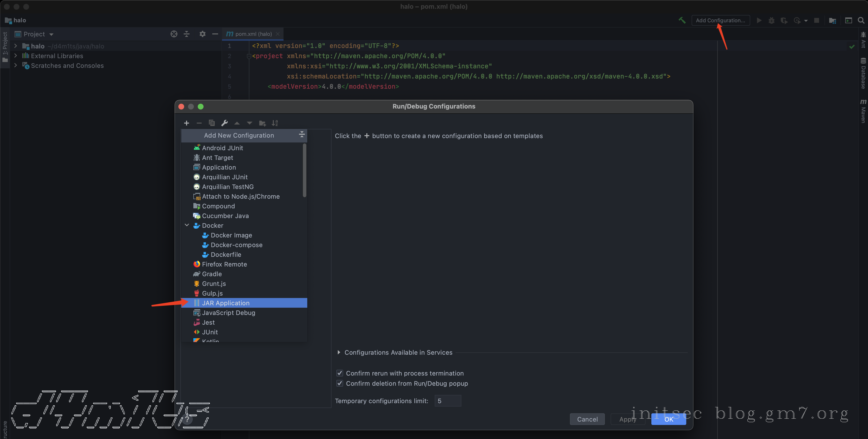Viewport: 868px width, 439px height.
Task: Expand Configurations Available in Services
Action: (x=339, y=352)
